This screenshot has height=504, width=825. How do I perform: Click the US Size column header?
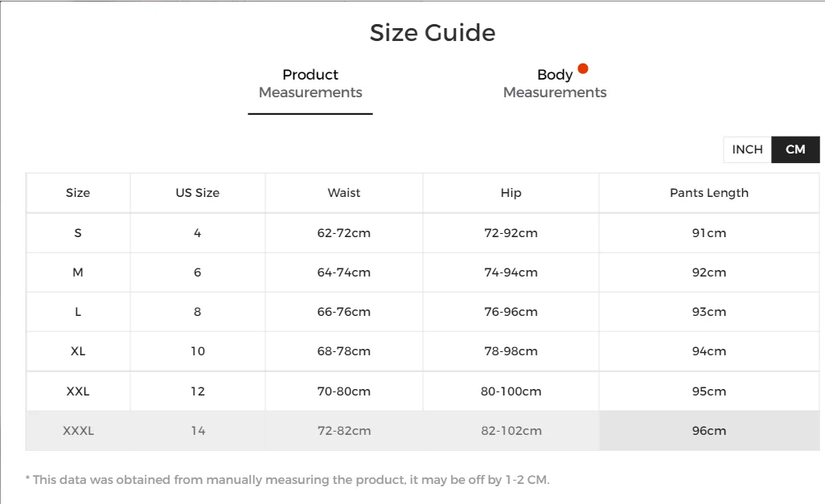(x=197, y=193)
